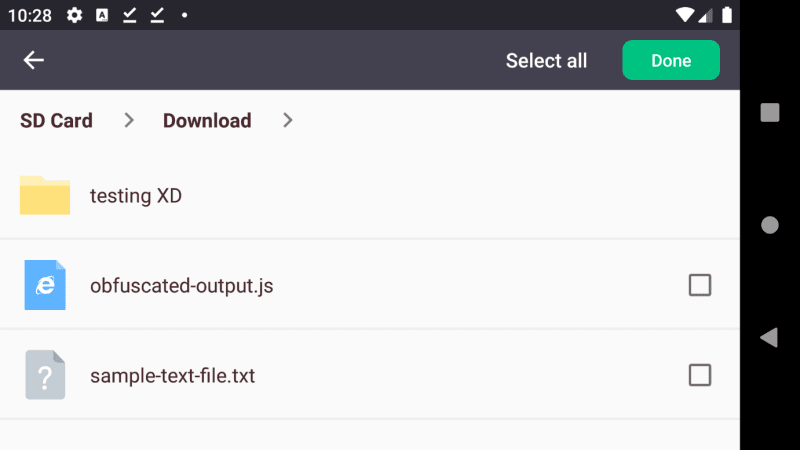
Task: Tap the sample-text-file.txt unknown file icon
Action: click(x=45, y=375)
